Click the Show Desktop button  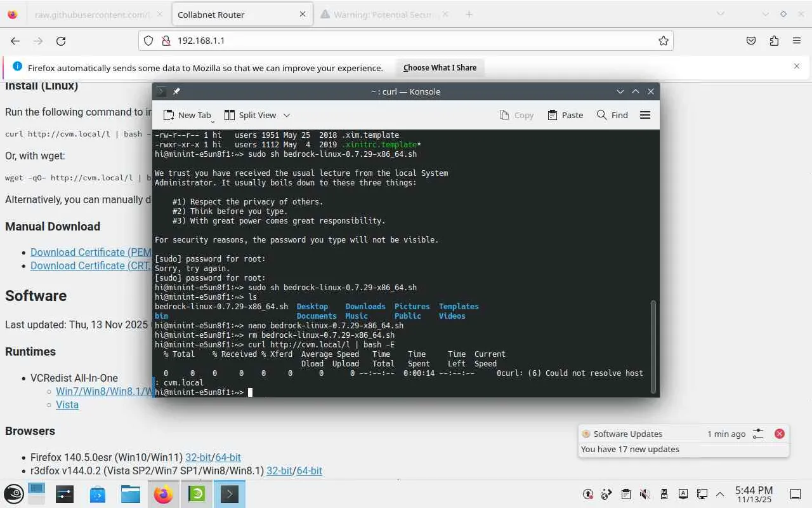pos(796,494)
